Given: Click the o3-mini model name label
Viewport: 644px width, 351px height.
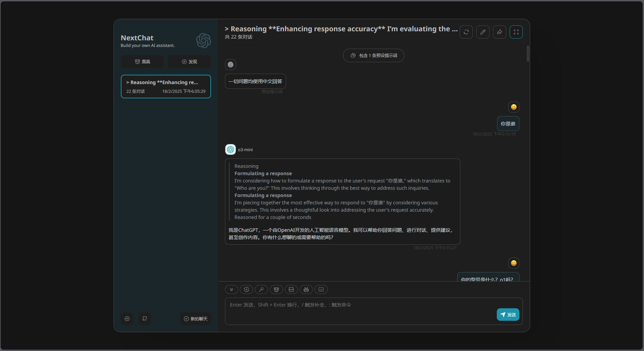Looking at the screenshot, I should 245,150.
